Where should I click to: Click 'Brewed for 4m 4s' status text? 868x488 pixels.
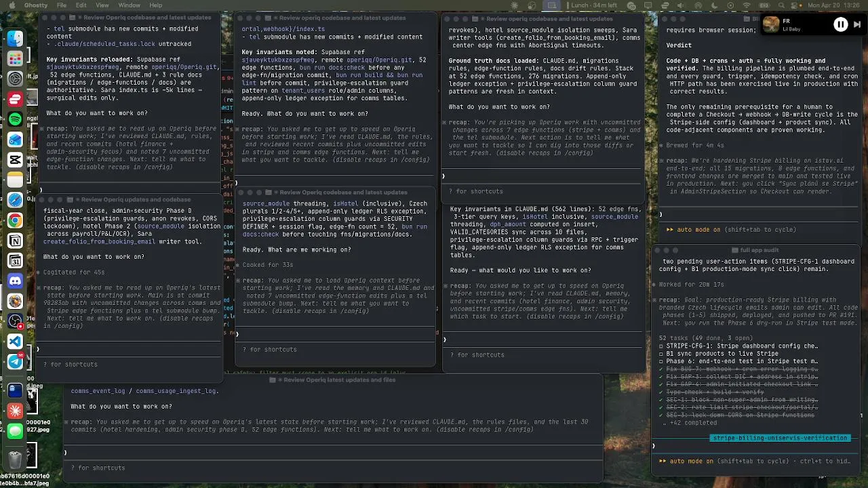(x=694, y=146)
